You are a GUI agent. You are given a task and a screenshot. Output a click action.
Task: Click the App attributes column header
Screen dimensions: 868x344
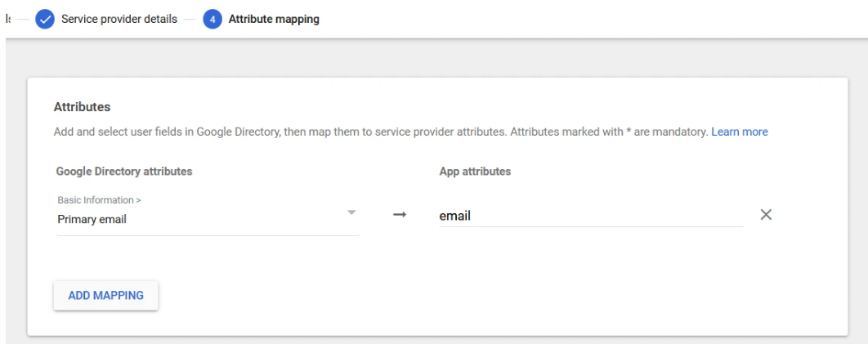[x=475, y=172]
